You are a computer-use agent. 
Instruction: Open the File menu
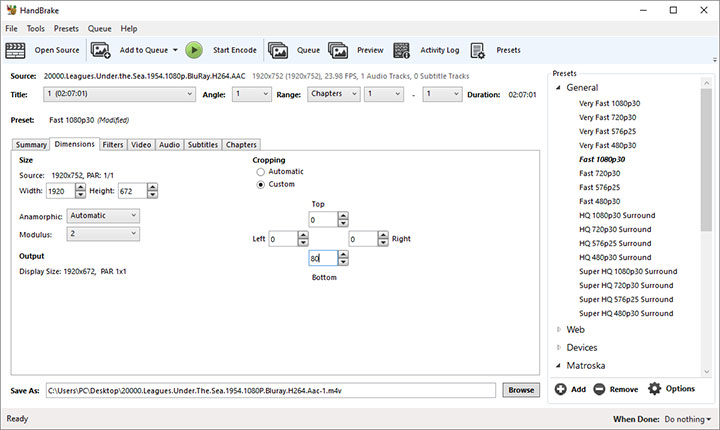[x=11, y=28]
